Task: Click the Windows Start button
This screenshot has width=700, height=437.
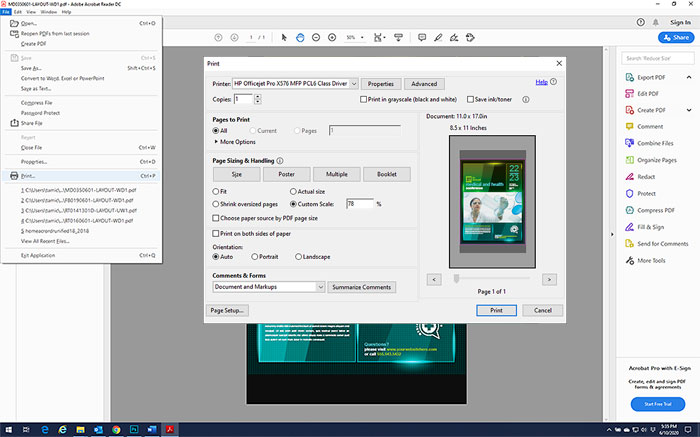Action: [8, 429]
